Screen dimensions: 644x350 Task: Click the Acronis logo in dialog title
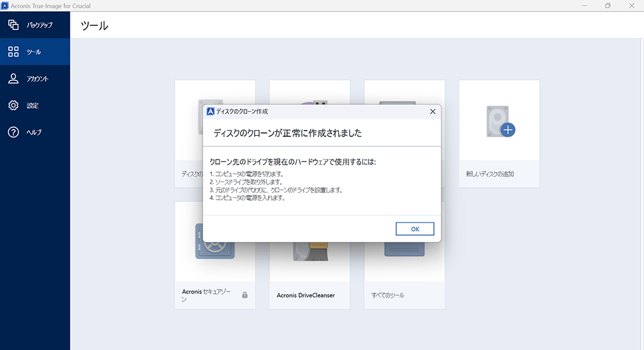pyautogui.click(x=210, y=112)
